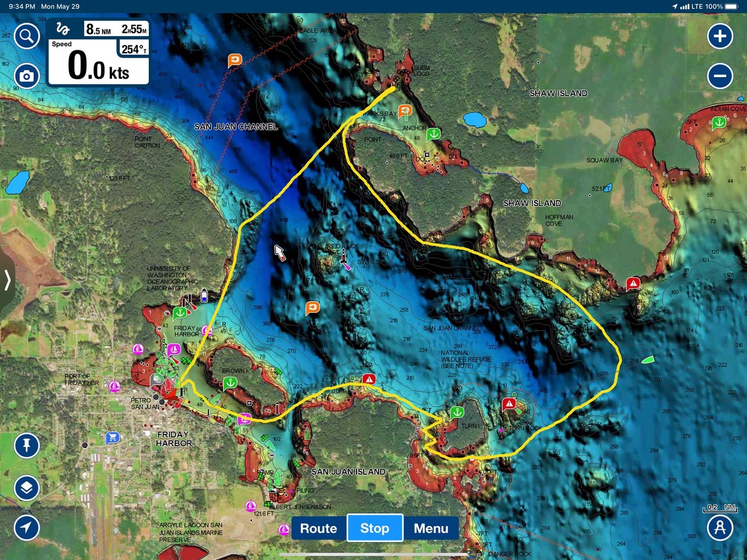The height and width of the screenshot is (560, 747).
Task: Tap the PILING label
Action: click(x=305, y=491)
